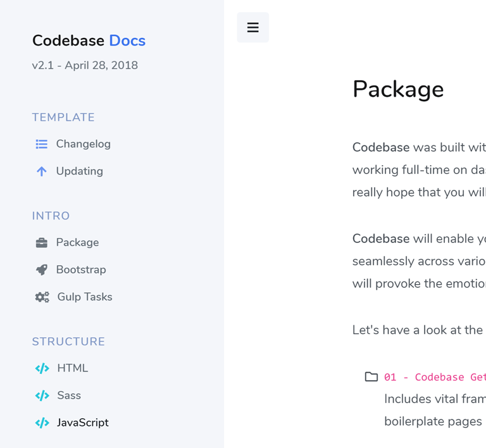Click the Codebase Docs logo link

pos(89,40)
